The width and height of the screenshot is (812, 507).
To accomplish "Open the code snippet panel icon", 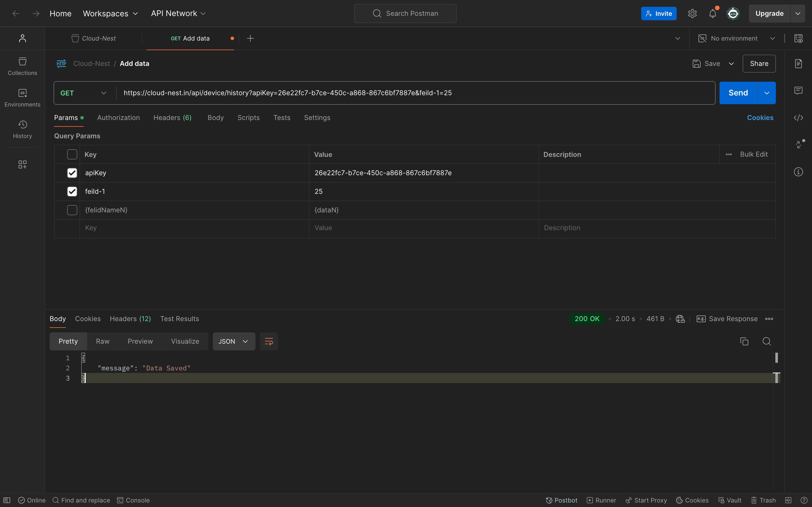I will (x=798, y=118).
